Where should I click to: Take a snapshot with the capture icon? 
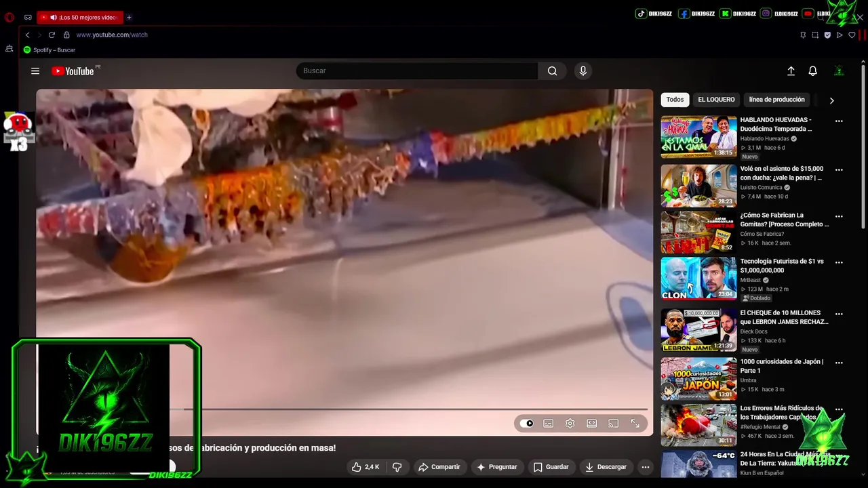tap(815, 35)
